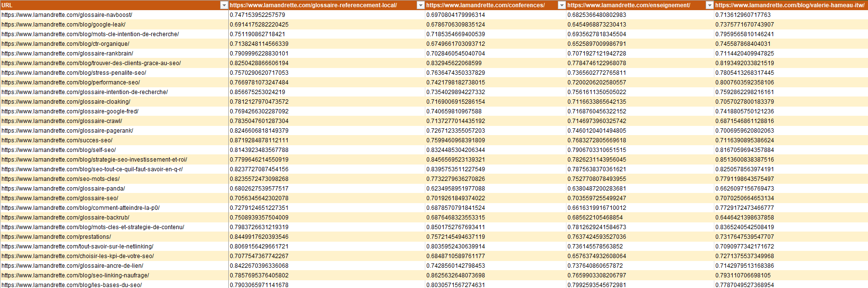Click the glossaire-ancre-de-lien URL cell

click(x=114, y=266)
